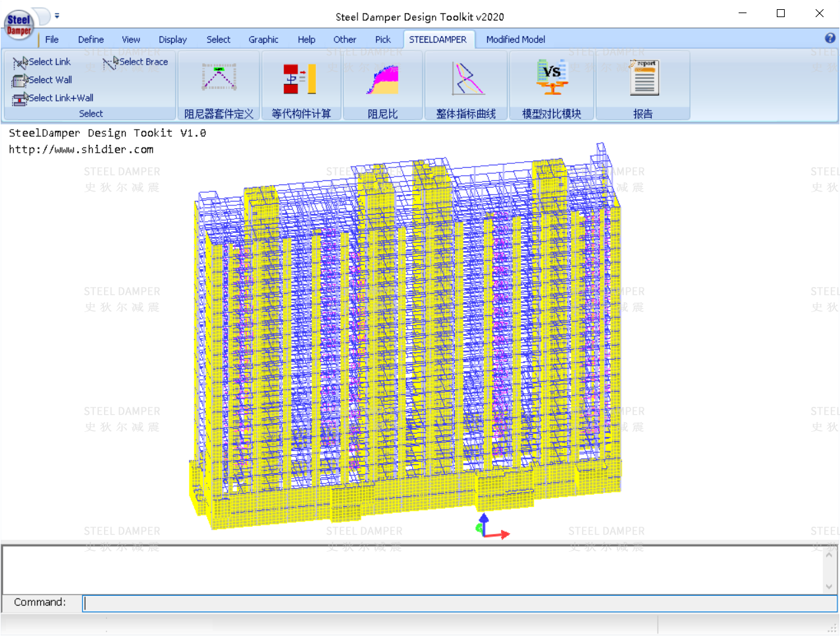Click the 阻尼器套件定义 label
The width and height of the screenshot is (840, 636).
(219, 114)
